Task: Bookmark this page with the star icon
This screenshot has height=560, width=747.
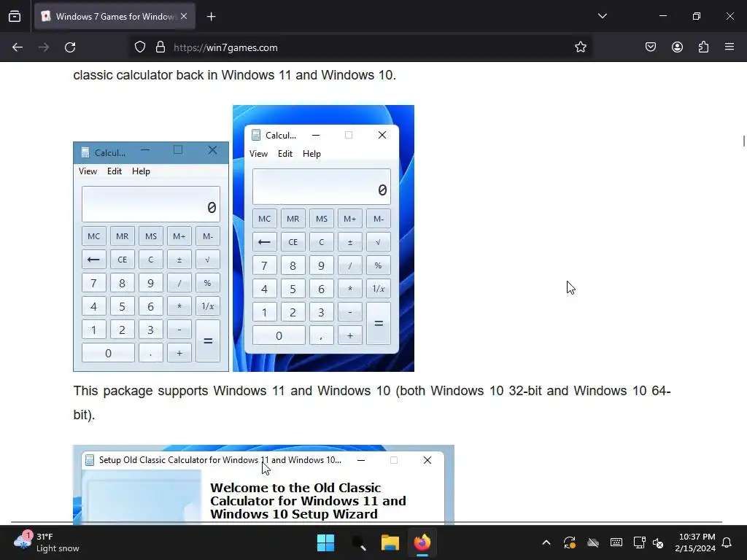Action: 580,47
